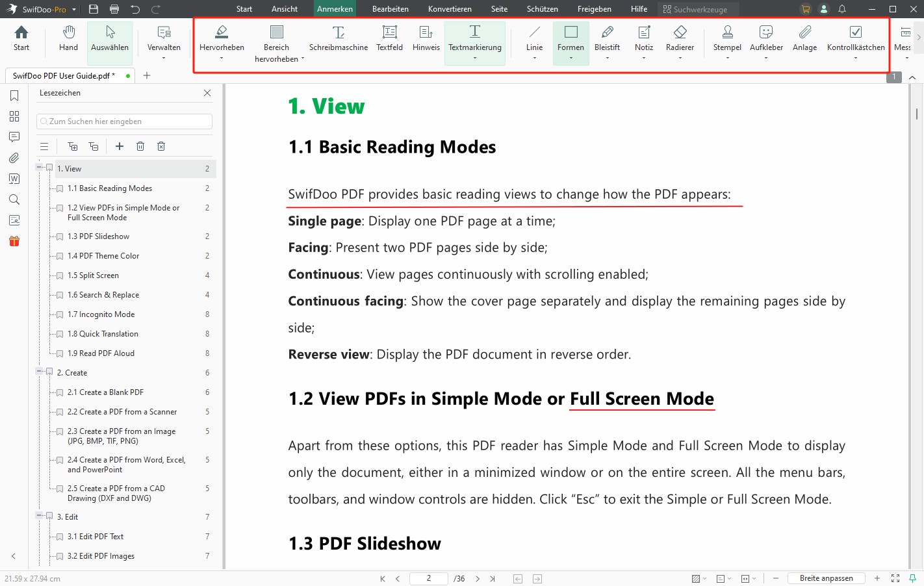
Task: Open the bookmark '3.1 Edit PDF Text'
Action: pos(96,537)
